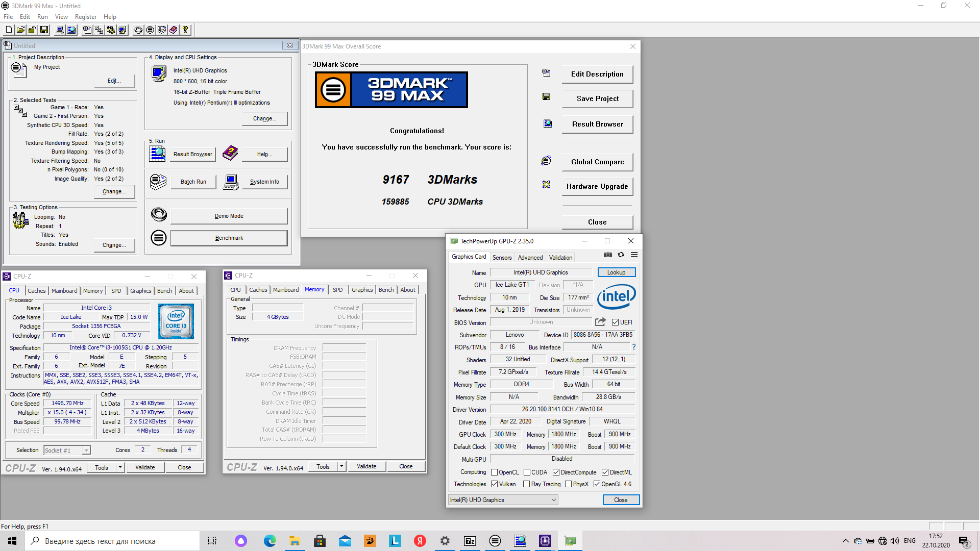The image size is (980, 551).
Task: Click the GPU-Z screenshot camera icon
Action: pos(608,255)
